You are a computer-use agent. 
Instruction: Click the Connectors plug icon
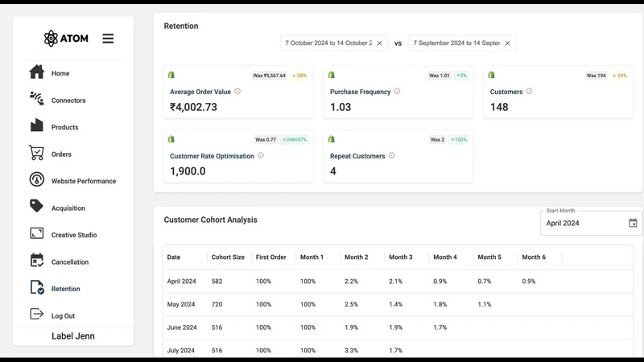click(36, 98)
